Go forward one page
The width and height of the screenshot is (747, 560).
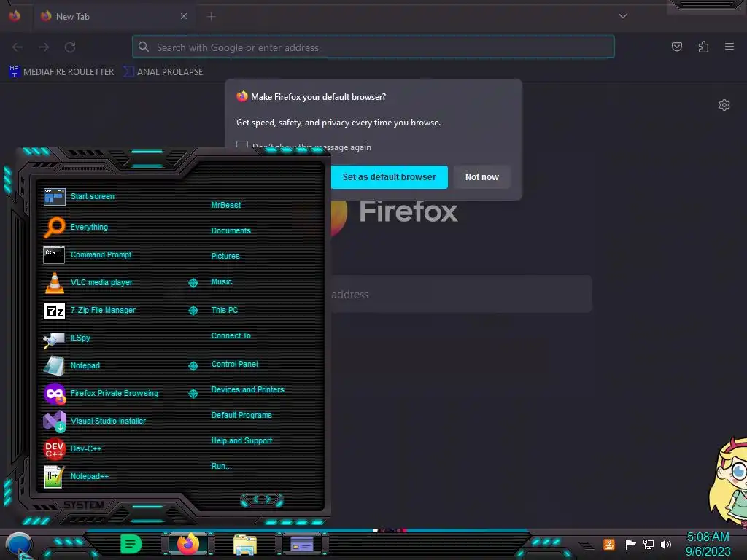(x=44, y=47)
